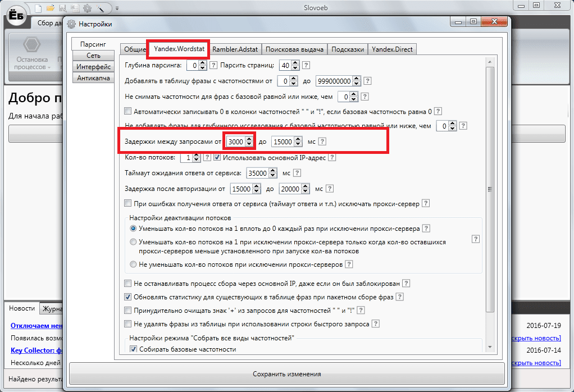Open help for Парсить страниц
Image resolution: width=574 pixels, height=392 pixels.
pos(306,65)
